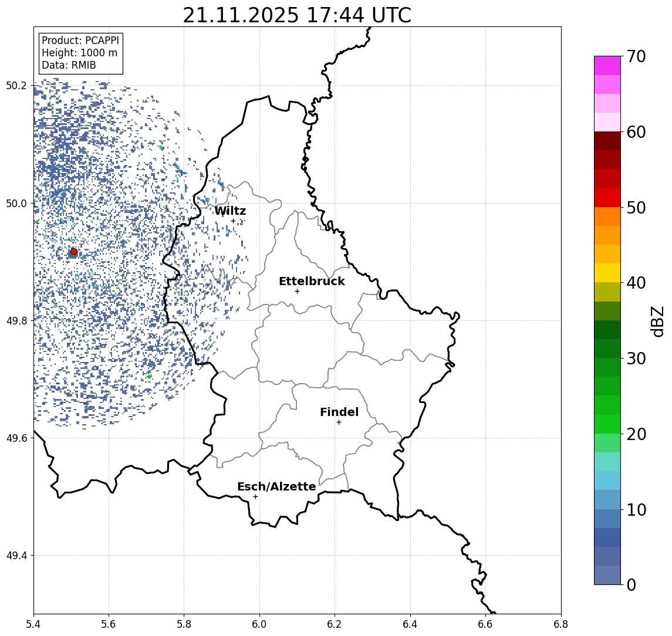
Task: Click the 21.11.2025 17:44 UTC title
Action: tap(297, 15)
